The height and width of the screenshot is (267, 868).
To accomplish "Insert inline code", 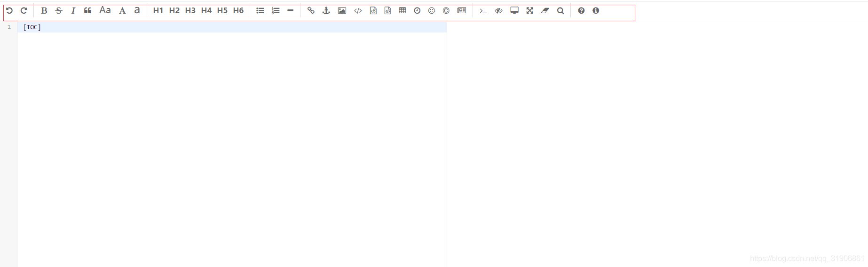I will (358, 10).
